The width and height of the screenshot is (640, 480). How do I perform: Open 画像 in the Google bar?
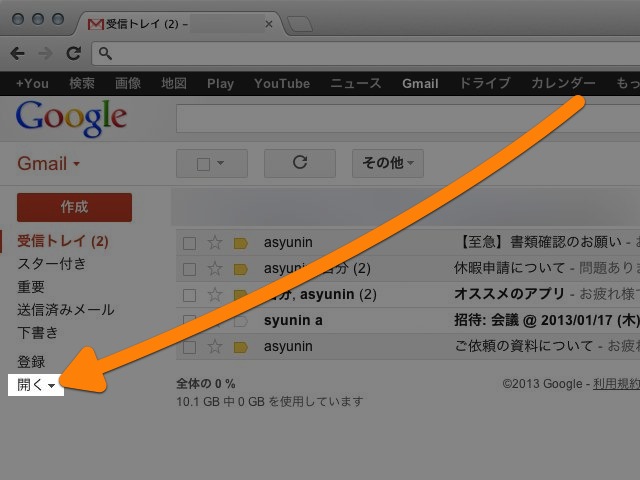click(128, 84)
